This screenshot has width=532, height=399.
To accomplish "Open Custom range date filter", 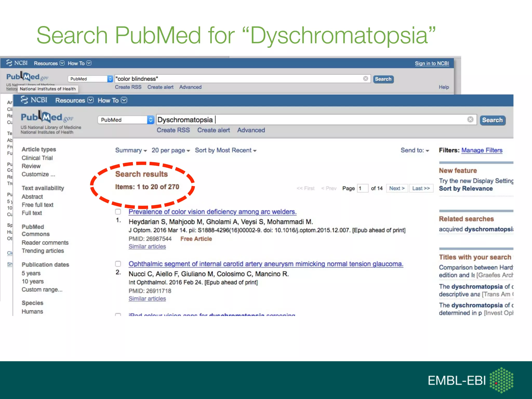I will pyautogui.click(x=42, y=290).
